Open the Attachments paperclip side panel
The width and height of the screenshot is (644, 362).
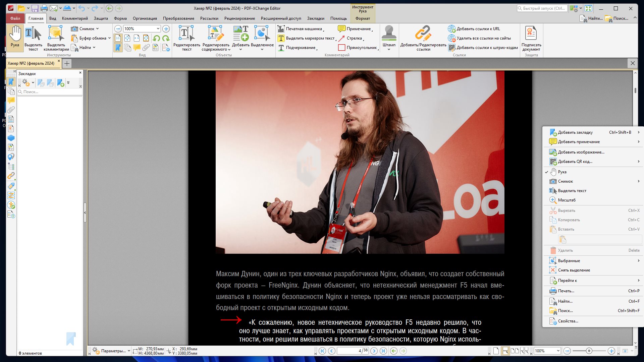[11, 110]
